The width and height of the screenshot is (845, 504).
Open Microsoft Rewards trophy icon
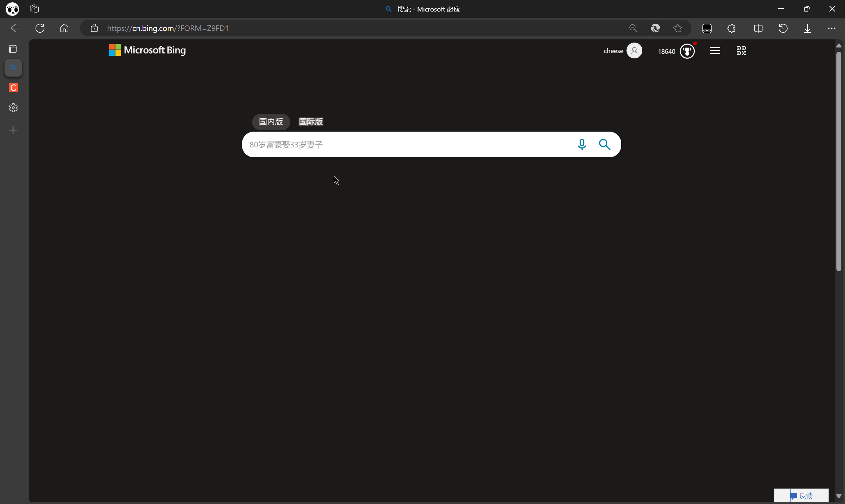click(687, 51)
